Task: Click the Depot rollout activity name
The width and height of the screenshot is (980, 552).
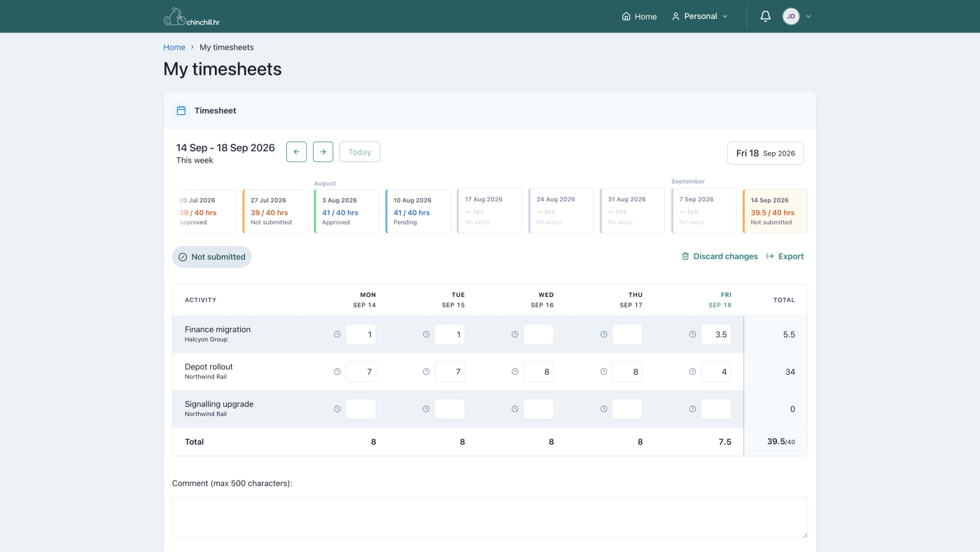Action: click(209, 366)
